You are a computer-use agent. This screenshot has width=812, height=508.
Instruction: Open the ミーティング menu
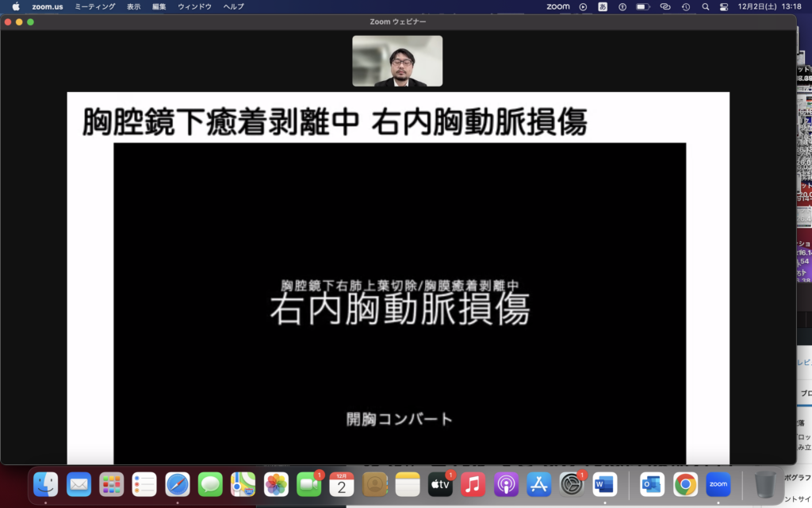pyautogui.click(x=94, y=6)
